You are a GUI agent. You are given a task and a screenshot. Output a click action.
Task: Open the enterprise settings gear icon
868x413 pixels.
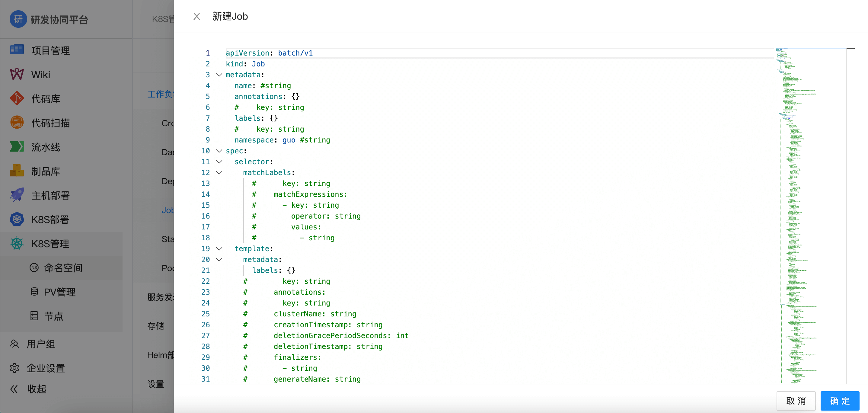(x=14, y=368)
